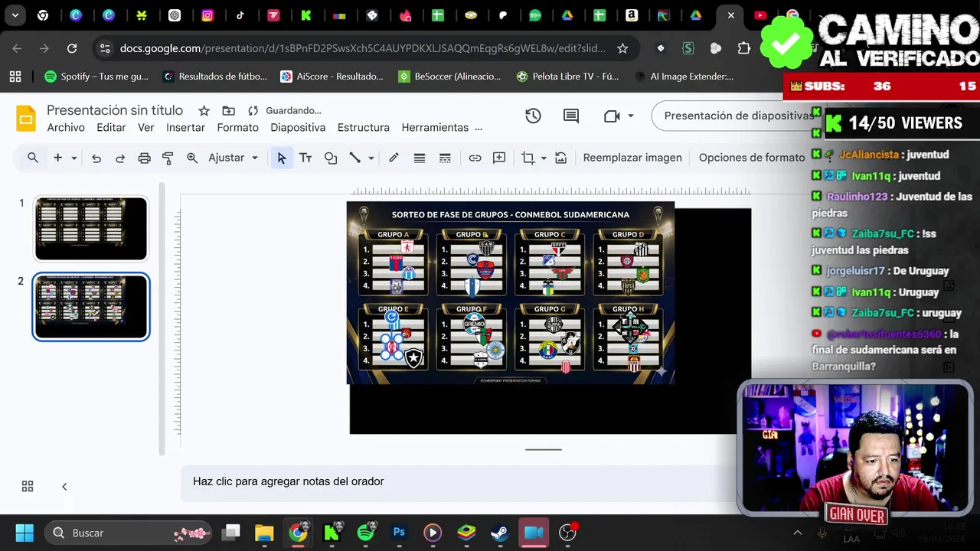Click the group draw image on slide
980x551 pixels.
point(511,292)
